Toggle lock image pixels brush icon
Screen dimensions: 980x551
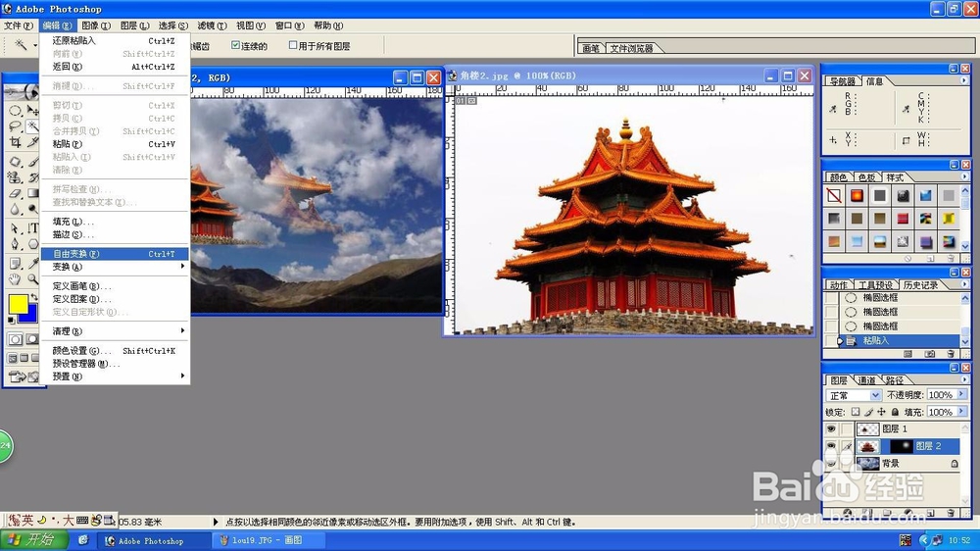click(x=868, y=412)
